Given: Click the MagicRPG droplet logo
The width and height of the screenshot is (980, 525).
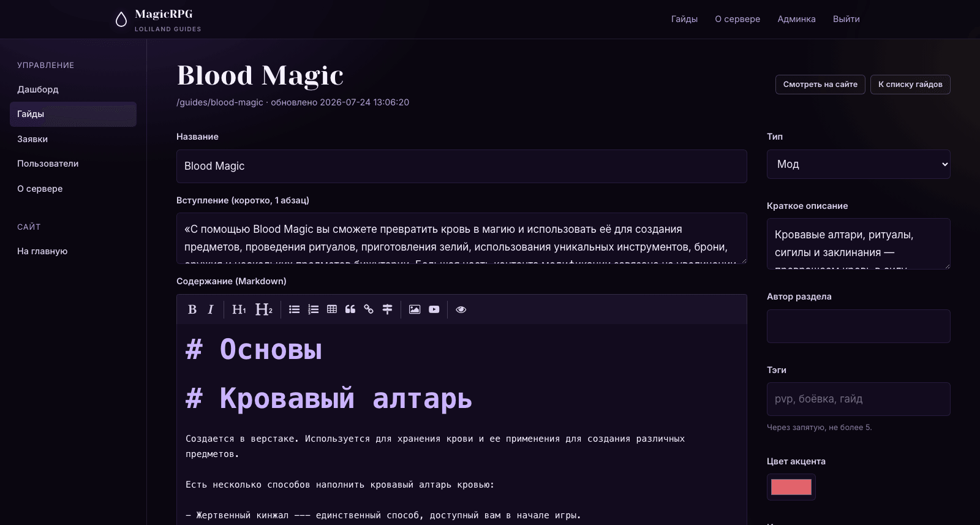Looking at the screenshot, I should (x=121, y=20).
